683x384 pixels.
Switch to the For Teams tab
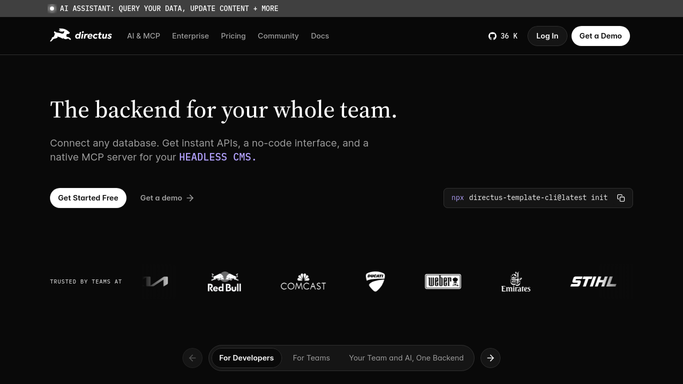click(311, 358)
